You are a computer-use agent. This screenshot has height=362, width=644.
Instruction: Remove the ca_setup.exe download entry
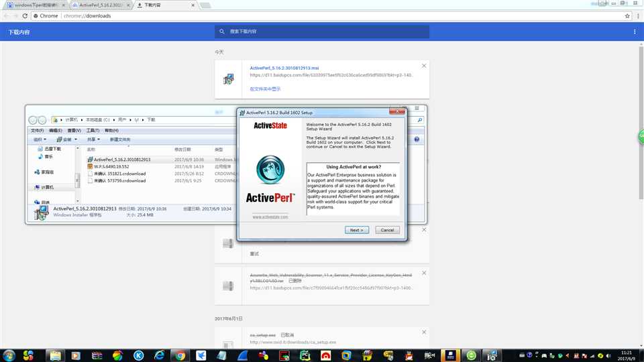click(424, 332)
